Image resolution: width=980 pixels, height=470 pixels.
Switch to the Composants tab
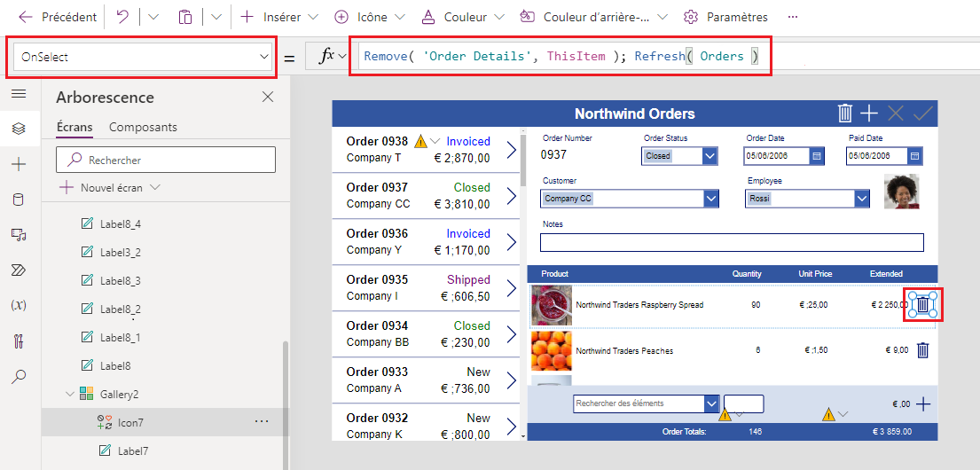coord(143,127)
